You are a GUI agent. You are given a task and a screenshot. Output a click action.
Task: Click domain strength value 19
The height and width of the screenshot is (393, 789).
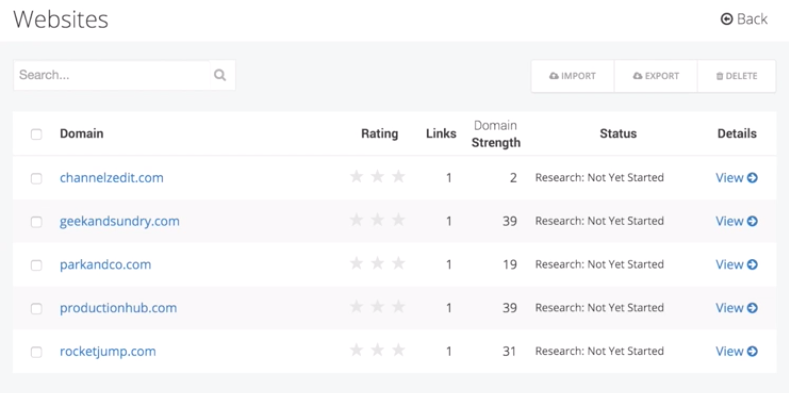pos(510,265)
